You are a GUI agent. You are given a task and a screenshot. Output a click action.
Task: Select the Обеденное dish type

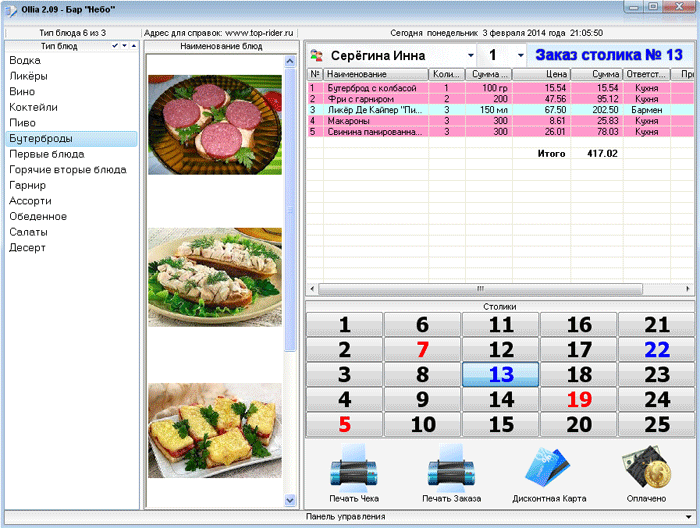(71, 216)
